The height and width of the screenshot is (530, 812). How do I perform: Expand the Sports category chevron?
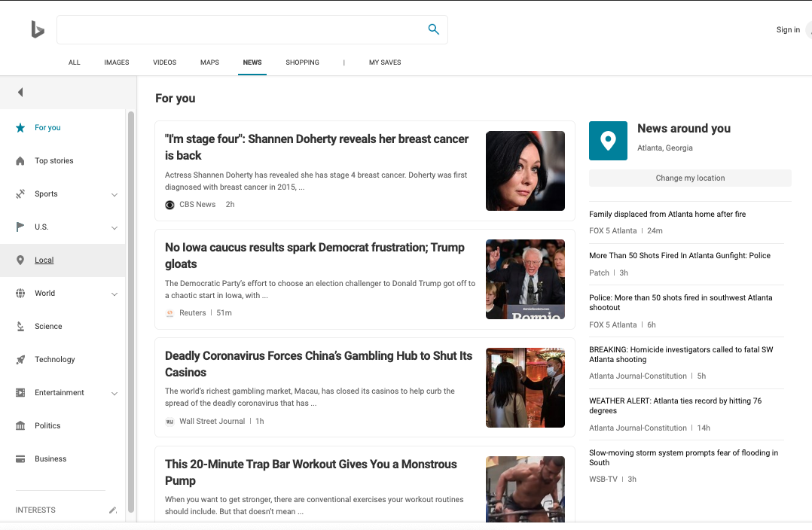[114, 194]
